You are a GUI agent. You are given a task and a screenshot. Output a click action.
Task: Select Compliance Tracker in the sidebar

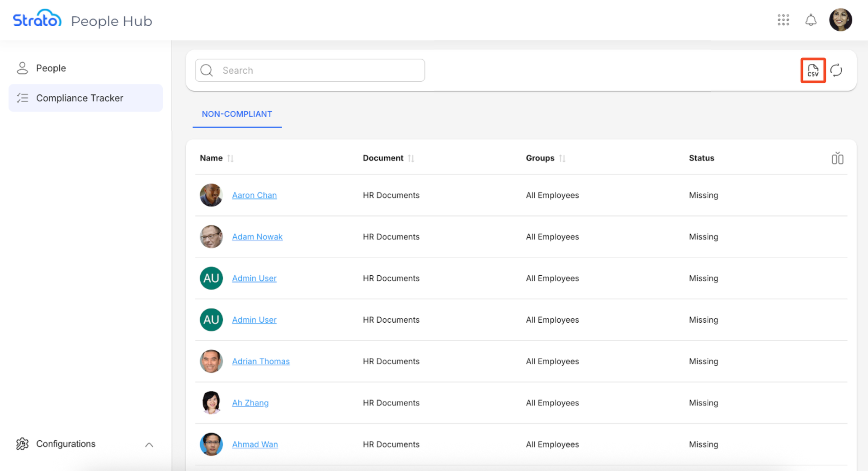pos(80,98)
